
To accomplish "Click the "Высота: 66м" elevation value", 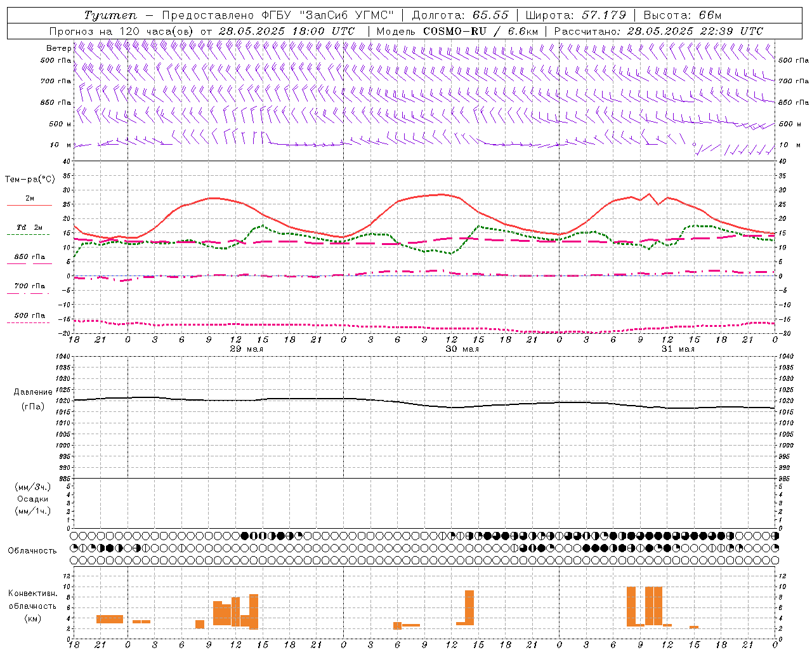I will (683, 15).
